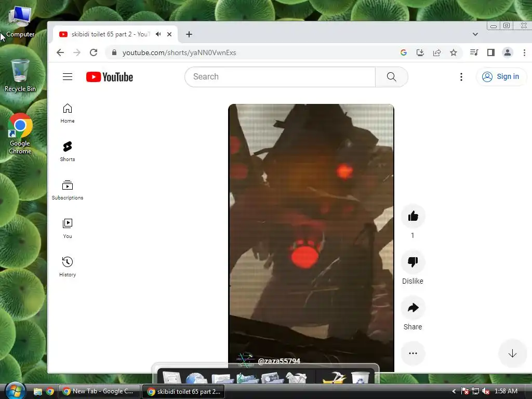Open Home in the YouTube sidebar
532x399 pixels.
pos(68,113)
